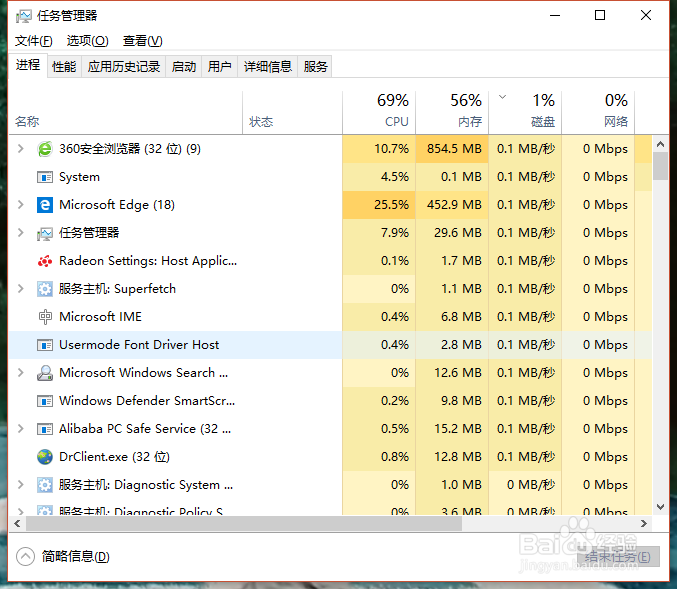The image size is (677, 589).
Task: Sort by the 名称 column header
Action: coord(126,113)
